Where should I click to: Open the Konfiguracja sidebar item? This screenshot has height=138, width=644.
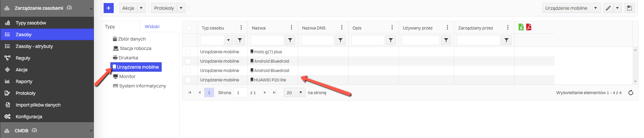29,117
